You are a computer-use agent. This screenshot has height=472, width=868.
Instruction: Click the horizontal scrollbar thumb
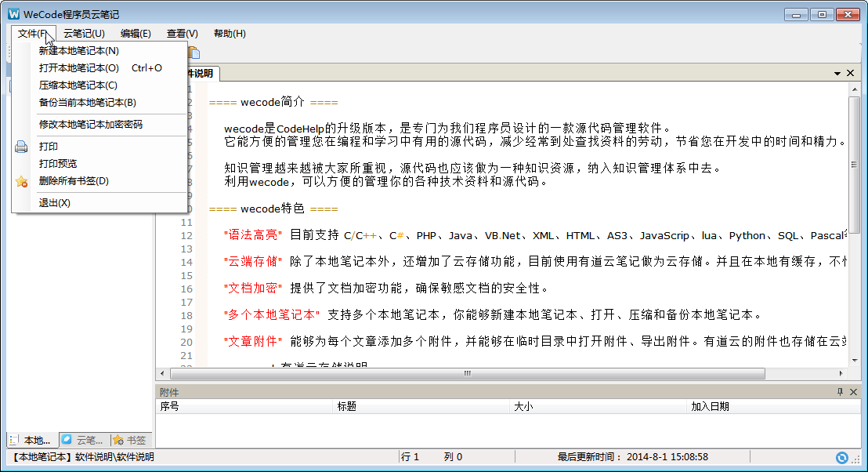tap(468, 373)
